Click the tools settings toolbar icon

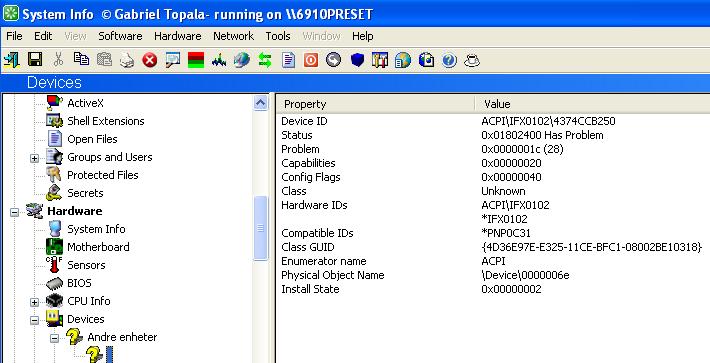tap(380, 60)
